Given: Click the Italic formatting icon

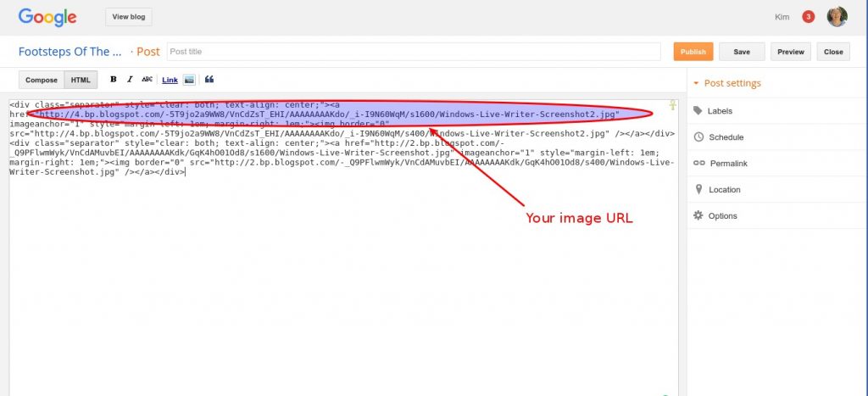Looking at the screenshot, I should pos(130,79).
